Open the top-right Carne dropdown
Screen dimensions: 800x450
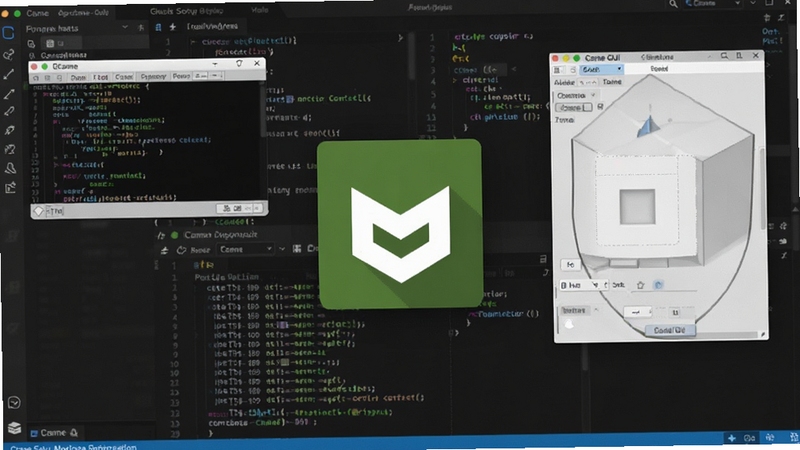[713, 4]
